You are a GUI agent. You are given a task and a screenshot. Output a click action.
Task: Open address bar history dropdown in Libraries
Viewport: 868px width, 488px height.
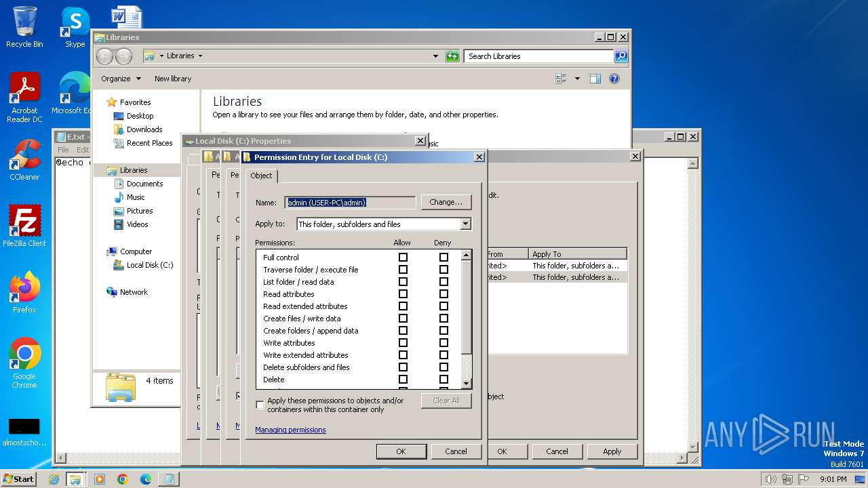pyautogui.click(x=435, y=56)
